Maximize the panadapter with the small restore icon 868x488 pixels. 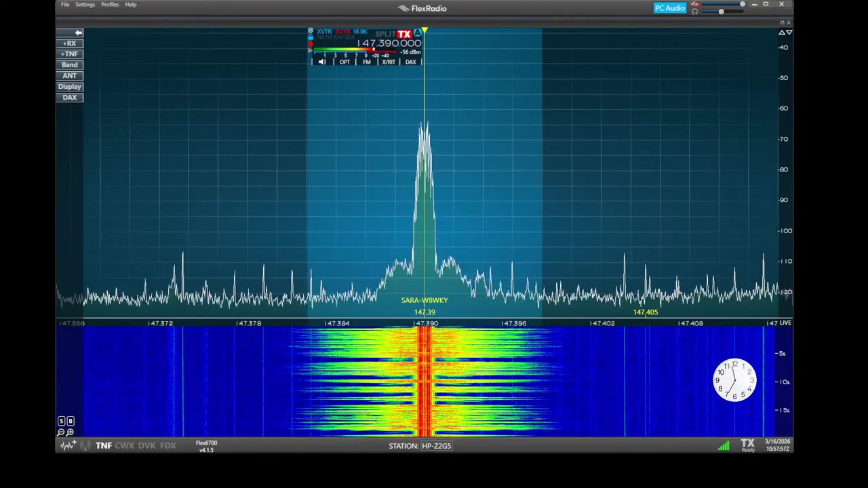[782, 22]
